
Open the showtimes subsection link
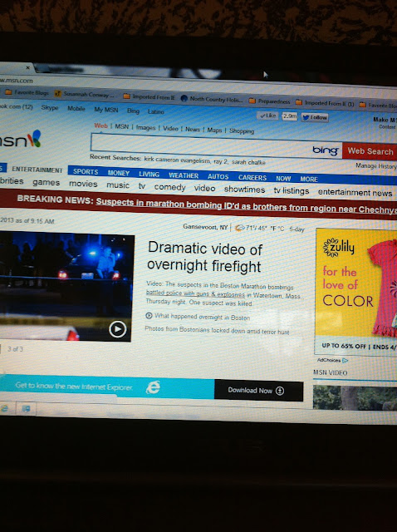pos(244,190)
